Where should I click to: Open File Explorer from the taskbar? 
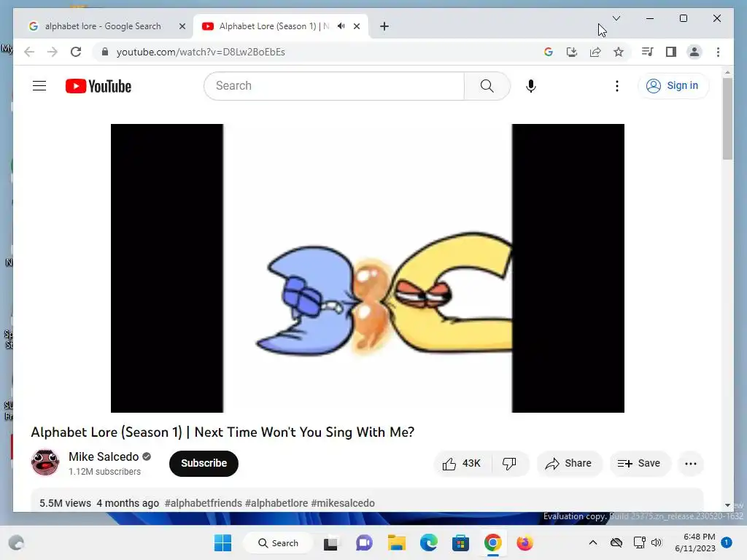click(396, 542)
